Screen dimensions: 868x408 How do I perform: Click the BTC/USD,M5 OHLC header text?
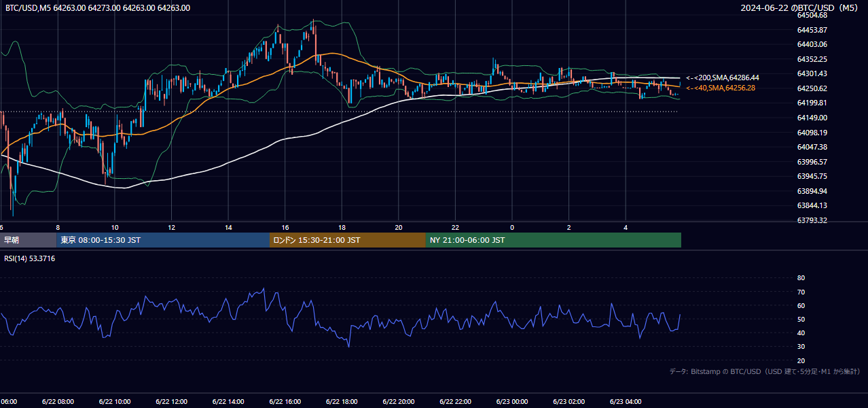tap(98, 8)
